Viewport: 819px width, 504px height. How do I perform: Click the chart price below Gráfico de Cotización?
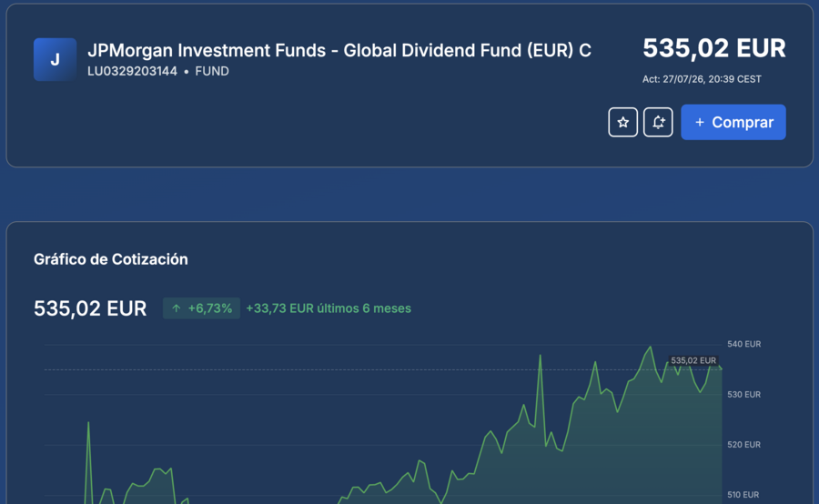point(90,308)
